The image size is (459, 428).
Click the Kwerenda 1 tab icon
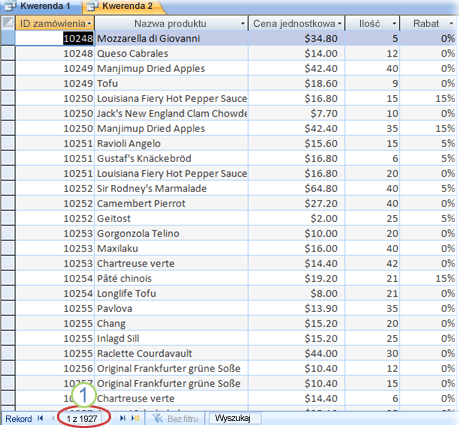click(10, 6)
